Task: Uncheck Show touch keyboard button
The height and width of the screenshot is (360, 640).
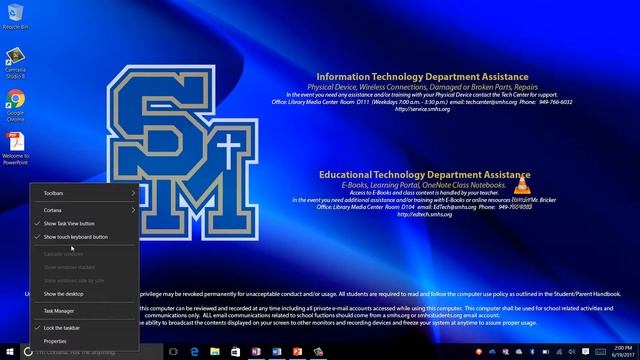Action: pyautogui.click(x=84, y=237)
